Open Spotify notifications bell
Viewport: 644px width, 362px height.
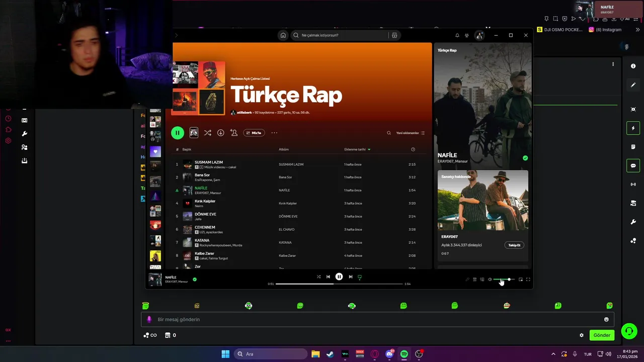point(457,35)
